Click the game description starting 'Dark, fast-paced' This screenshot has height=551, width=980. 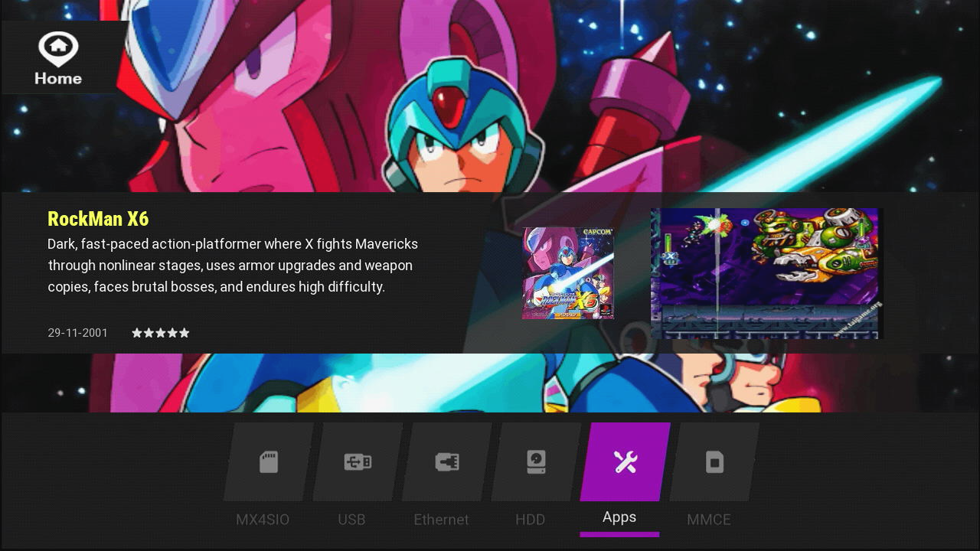(x=233, y=266)
